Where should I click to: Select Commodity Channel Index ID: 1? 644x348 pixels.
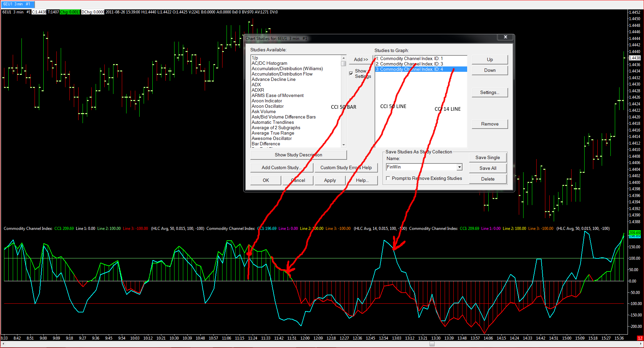tap(421, 58)
